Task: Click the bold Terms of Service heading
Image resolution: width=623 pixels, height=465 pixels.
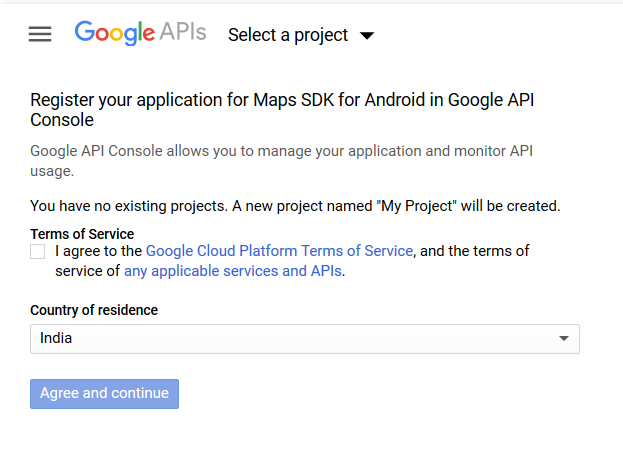Action: point(82,234)
